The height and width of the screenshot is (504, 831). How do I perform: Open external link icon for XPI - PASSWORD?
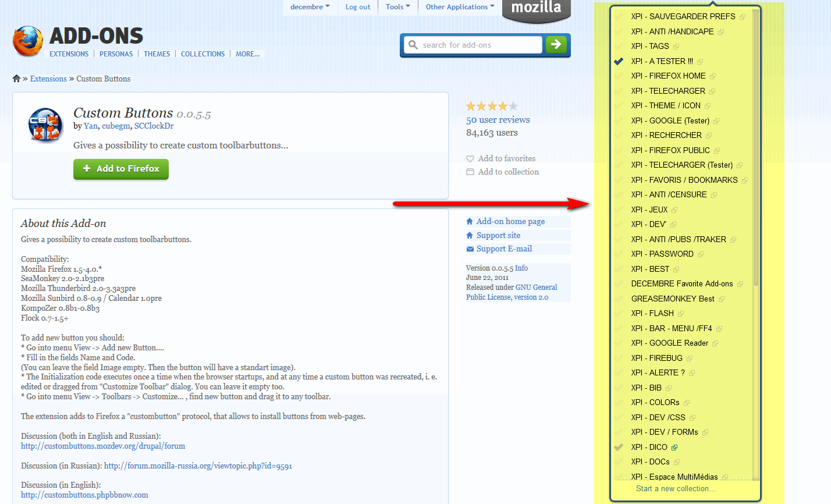[x=701, y=254]
